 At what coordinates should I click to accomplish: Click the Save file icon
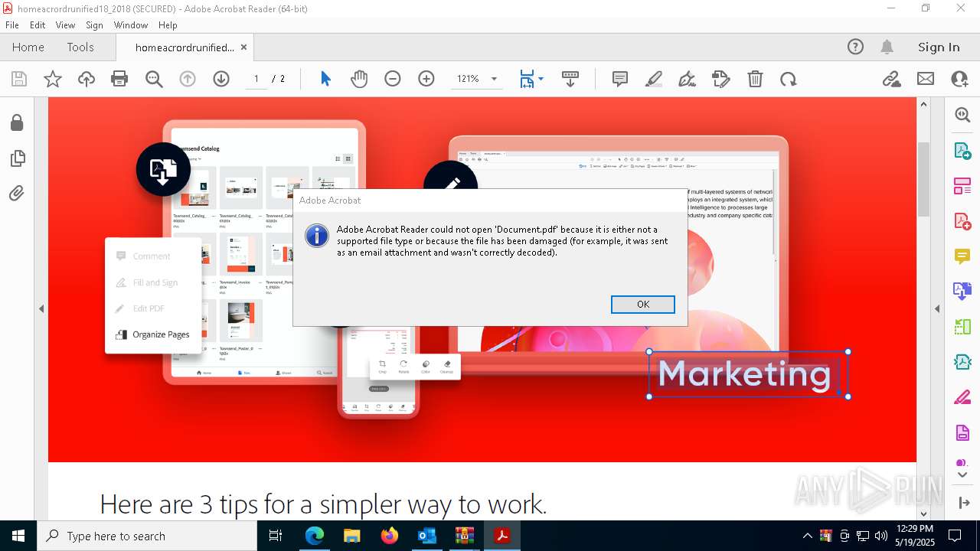tap(19, 79)
